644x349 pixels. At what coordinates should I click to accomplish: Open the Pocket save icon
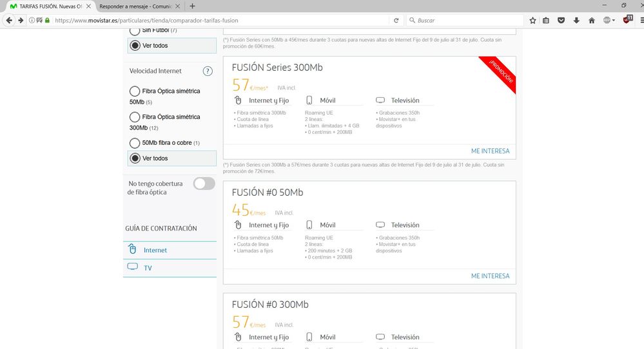[561, 21]
